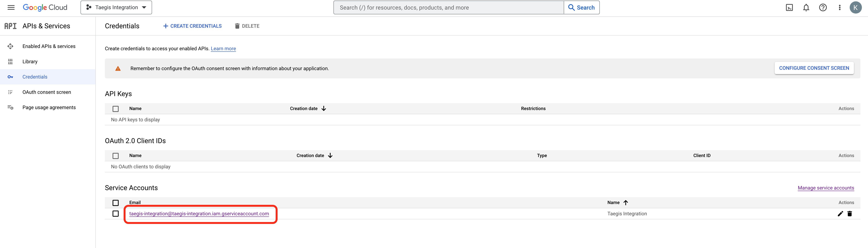Click the Restrictions column header
Viewport: 868px width, 248px height.
533,108
